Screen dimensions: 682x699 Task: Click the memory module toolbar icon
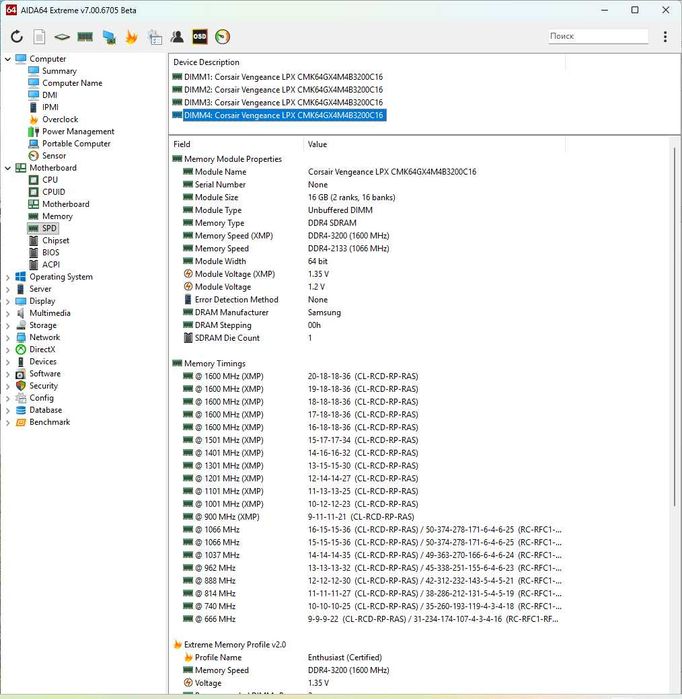(x=85, y=37)
